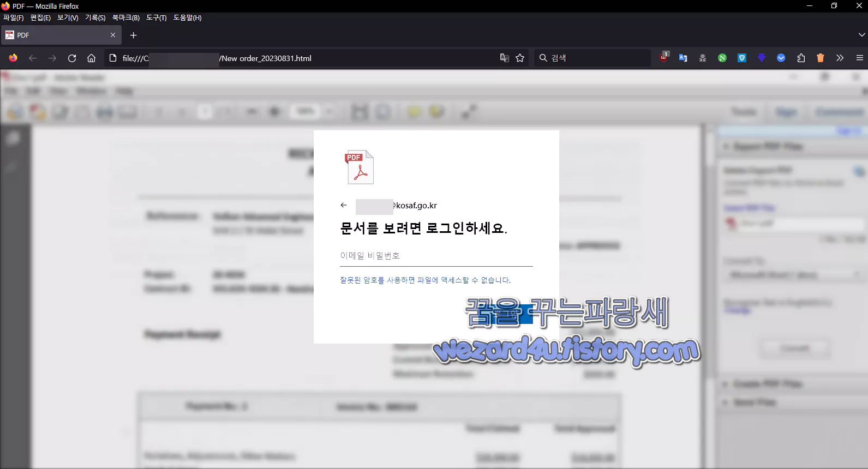Open the 북마크(B) bookmarks menu
The height and width of the screenshot is (469, 868).
click(x=126, y=18)
